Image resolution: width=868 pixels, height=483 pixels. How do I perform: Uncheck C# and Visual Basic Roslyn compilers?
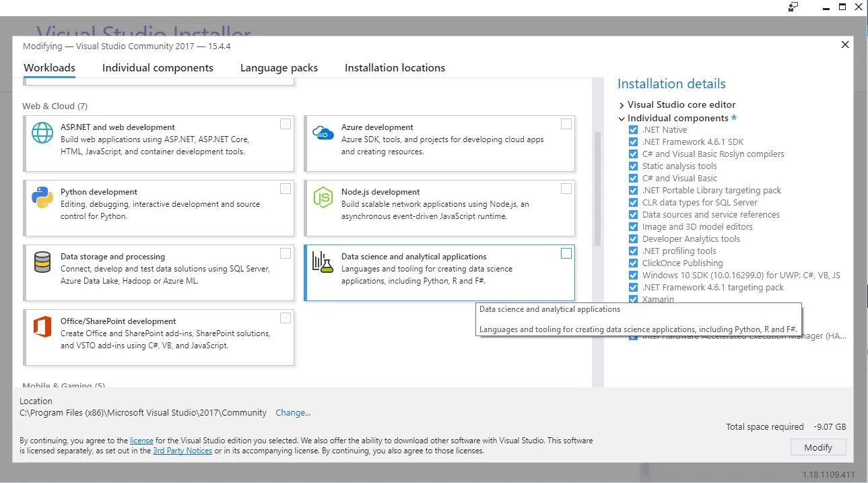click(633, 154)
